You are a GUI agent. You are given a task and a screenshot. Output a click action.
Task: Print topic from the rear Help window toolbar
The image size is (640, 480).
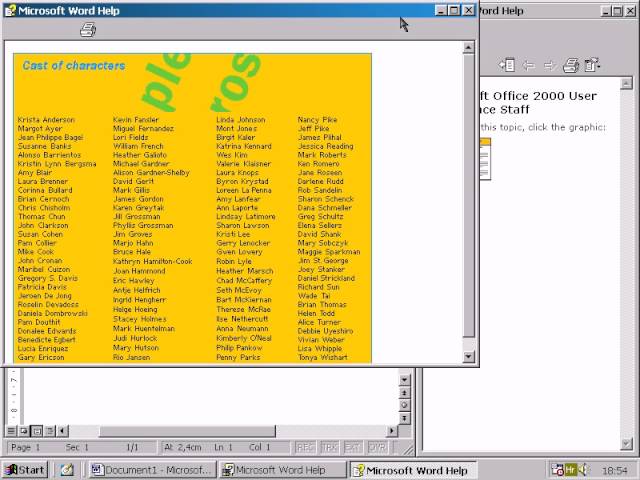tap(571, 65)
